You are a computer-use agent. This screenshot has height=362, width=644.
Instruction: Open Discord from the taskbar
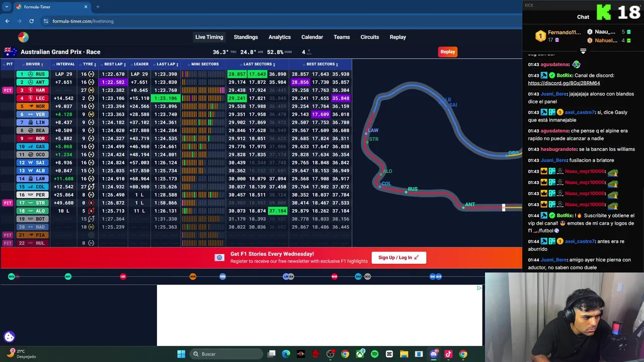(x=434, y=354)
